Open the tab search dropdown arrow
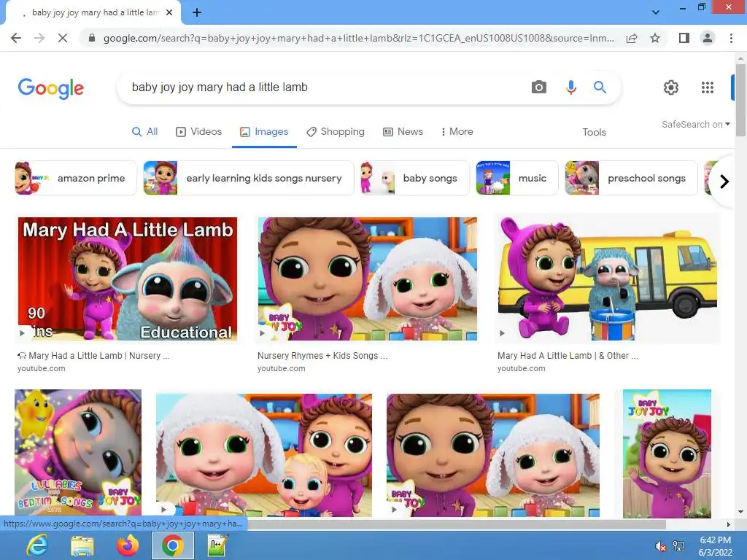Viewport: 747px width, 560px height. (x=656, y=12)
